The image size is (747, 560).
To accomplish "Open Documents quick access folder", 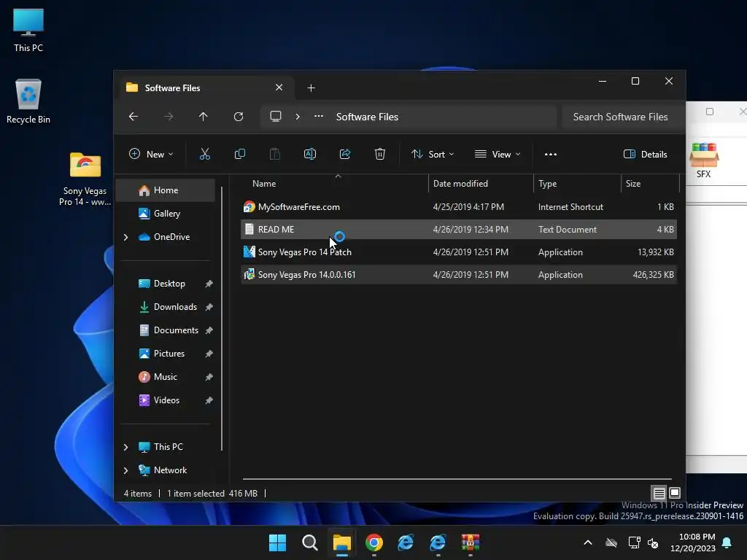I will [166, 330].
